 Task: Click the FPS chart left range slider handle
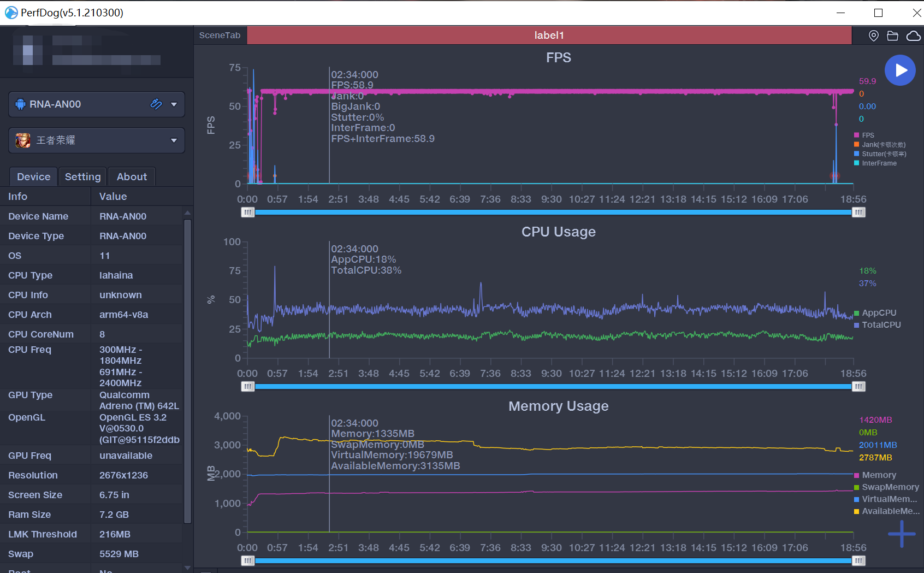(x=248, y=212)
